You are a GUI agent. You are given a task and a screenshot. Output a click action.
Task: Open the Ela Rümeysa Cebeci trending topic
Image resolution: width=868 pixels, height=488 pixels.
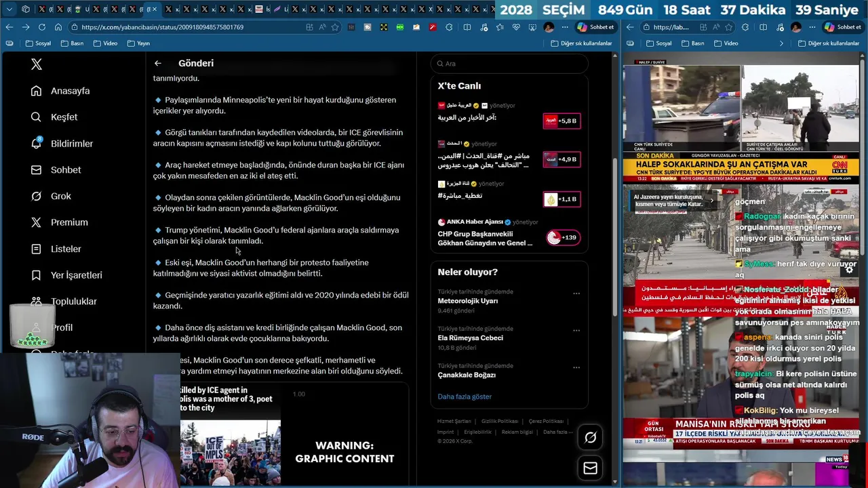[x=470, y=338]
